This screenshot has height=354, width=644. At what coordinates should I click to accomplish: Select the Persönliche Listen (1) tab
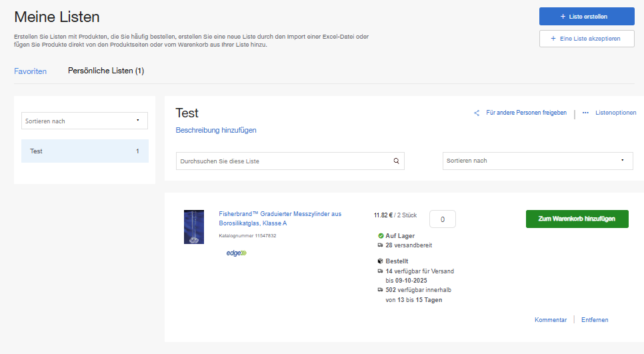tap(106, 71)
